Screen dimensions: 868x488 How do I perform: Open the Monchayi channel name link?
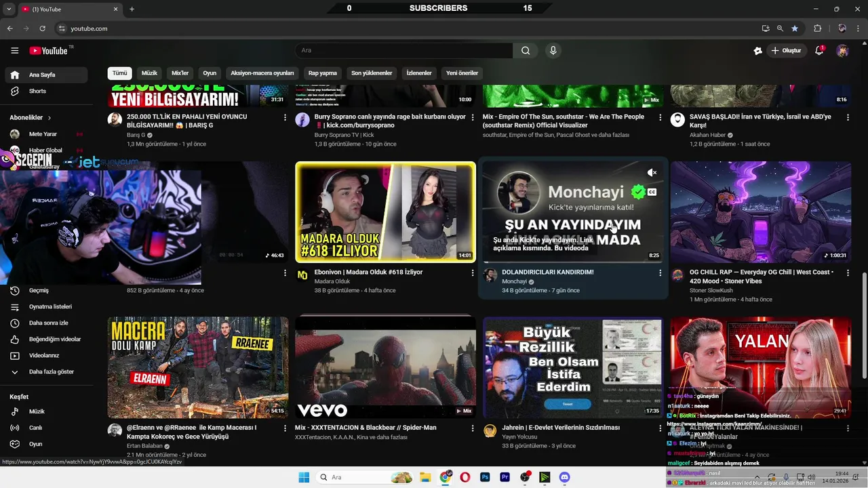point(514,281)
